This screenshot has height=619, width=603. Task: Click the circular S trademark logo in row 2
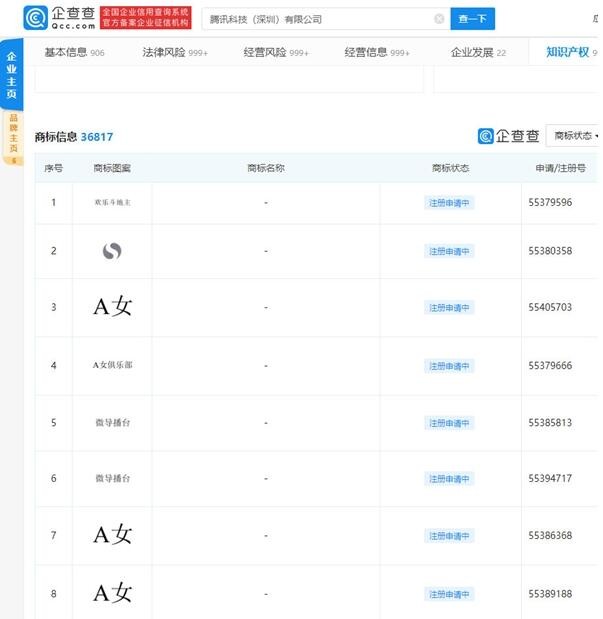tap(112, 251)
